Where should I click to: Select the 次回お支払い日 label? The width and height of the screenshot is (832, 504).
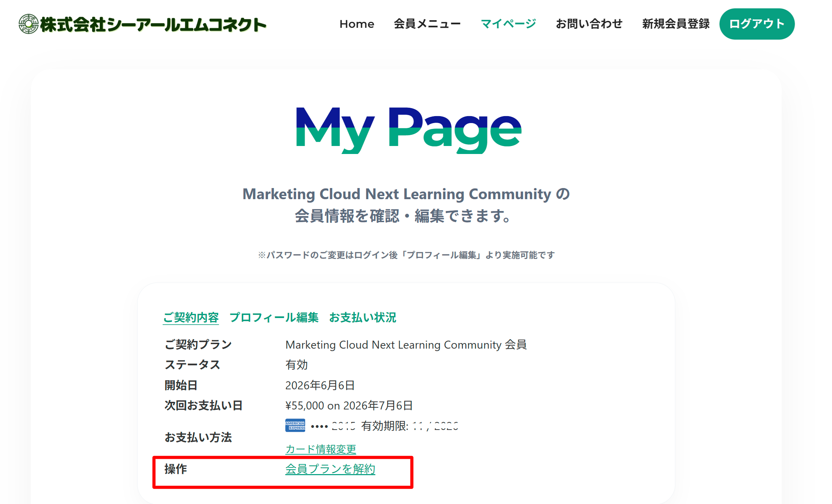coord(203,405)
